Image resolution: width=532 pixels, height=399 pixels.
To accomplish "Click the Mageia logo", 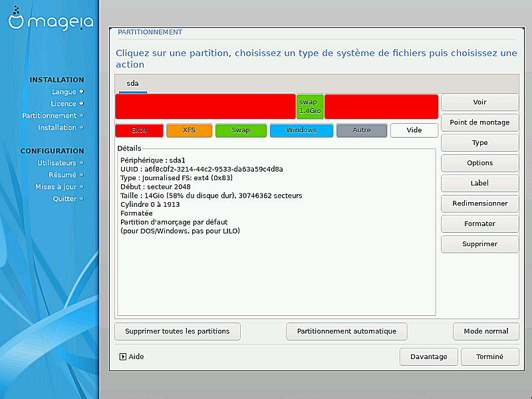I will [x=50, y=21].
